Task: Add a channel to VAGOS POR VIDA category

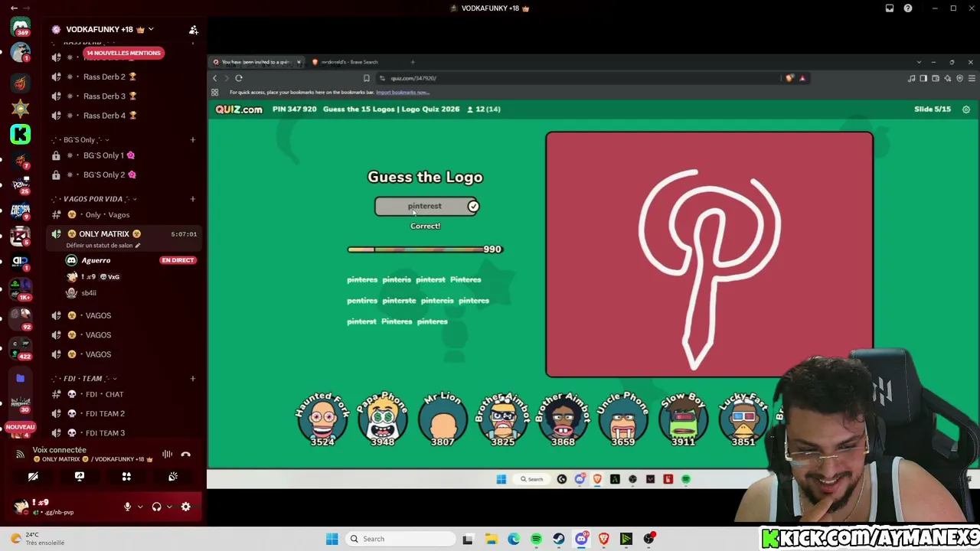Action: click(193, 199)
